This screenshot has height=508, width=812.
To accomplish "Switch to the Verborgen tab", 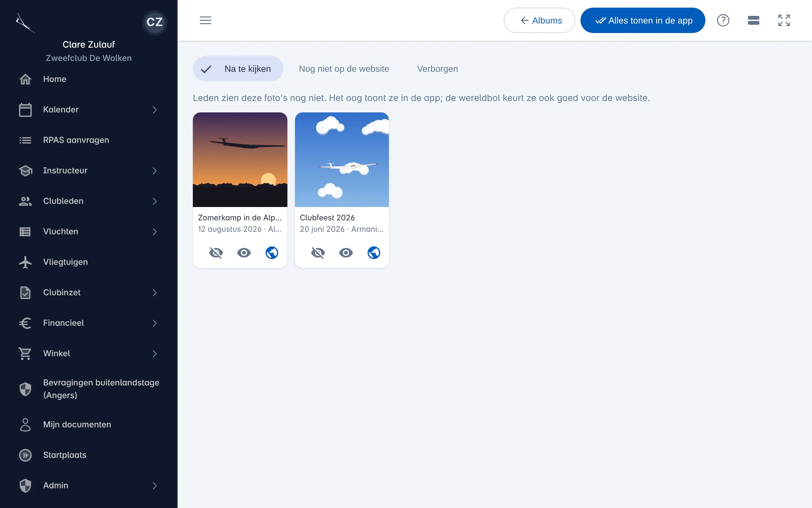I will coord(437,69).
